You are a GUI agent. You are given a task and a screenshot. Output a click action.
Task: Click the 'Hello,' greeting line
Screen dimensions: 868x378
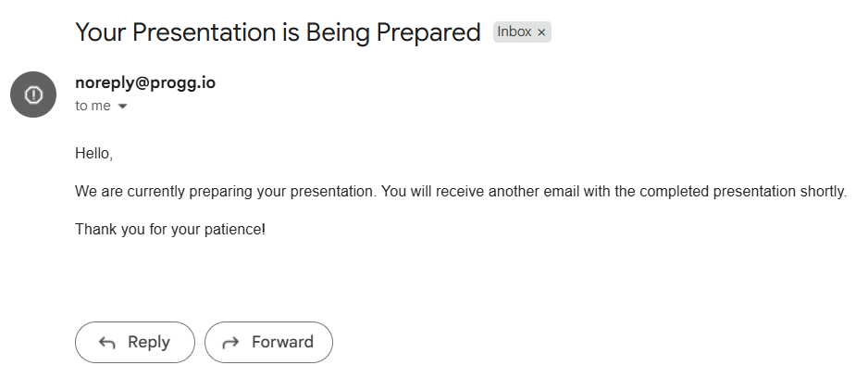[94, 154]
